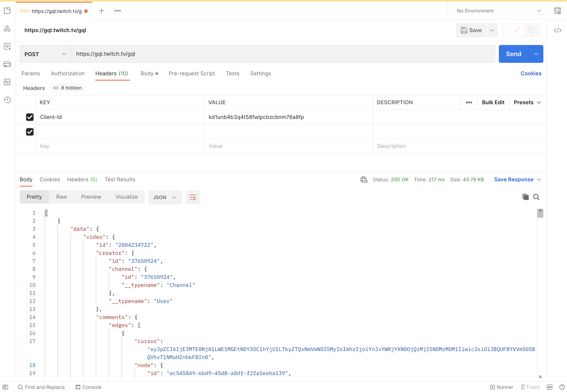This screenshot has width=567, height=392.
Task: Toggle the sidebar from status bar
Action: pyautogui.click(x=5, y=387)
